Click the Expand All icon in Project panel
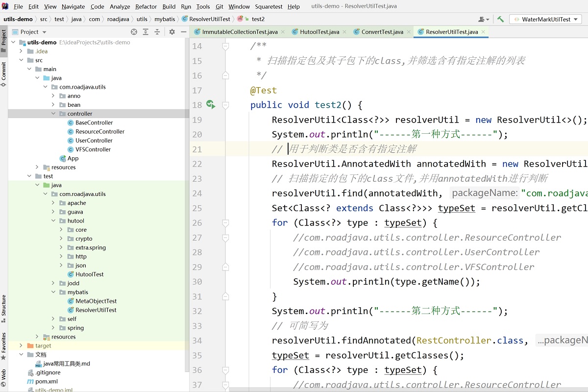The height and width of the screenshot is (392, 588). tap(146, 32)
